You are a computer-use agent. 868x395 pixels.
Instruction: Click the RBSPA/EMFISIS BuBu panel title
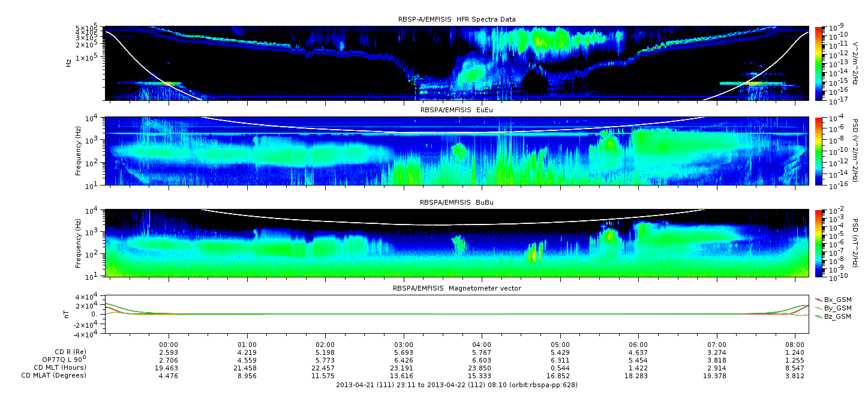(456, 203)
